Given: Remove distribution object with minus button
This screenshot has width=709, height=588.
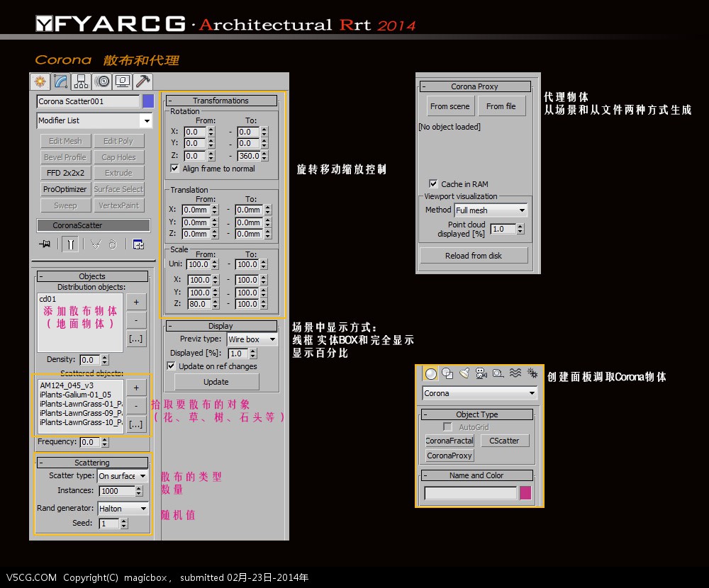Looking at the screenshot, I should [136, 320].
